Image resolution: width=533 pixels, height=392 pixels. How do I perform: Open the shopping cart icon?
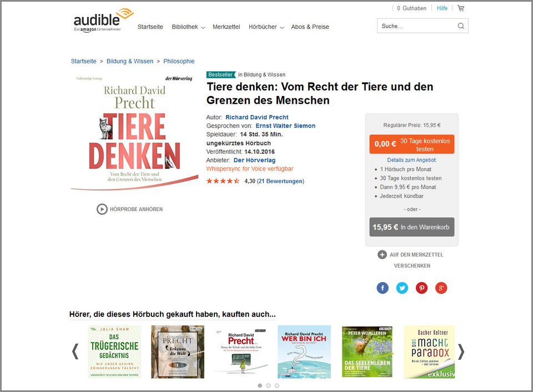[x=461, y=8]
